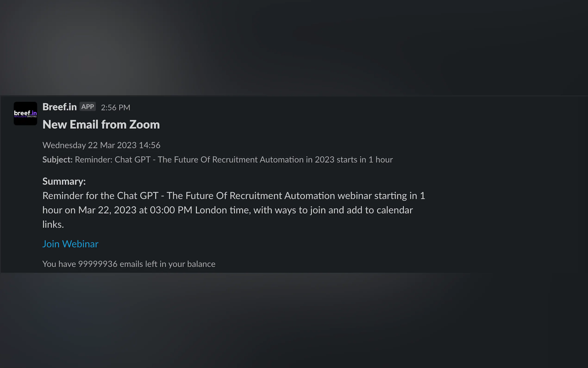Click "Chat GPT" in the subject line
Image resolution: width=588 pixels, height=368 pixels.
132,160
